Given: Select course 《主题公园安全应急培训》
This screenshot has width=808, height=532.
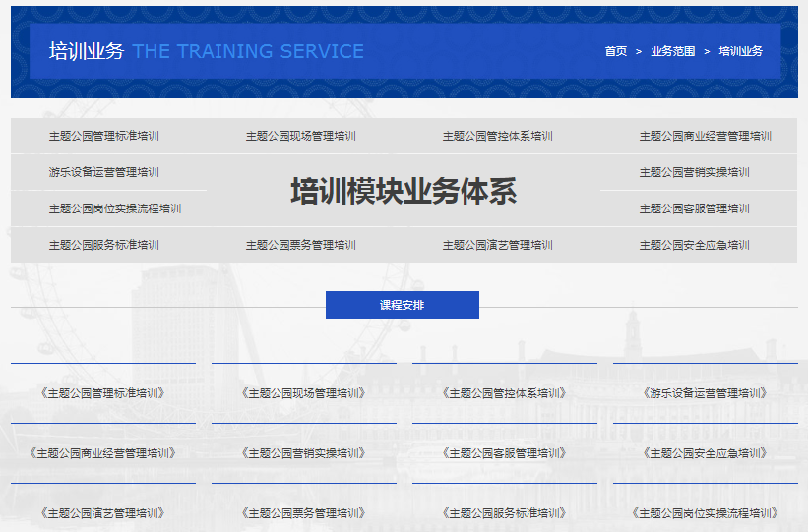Looking at the screenshot, I should point(706,453).
